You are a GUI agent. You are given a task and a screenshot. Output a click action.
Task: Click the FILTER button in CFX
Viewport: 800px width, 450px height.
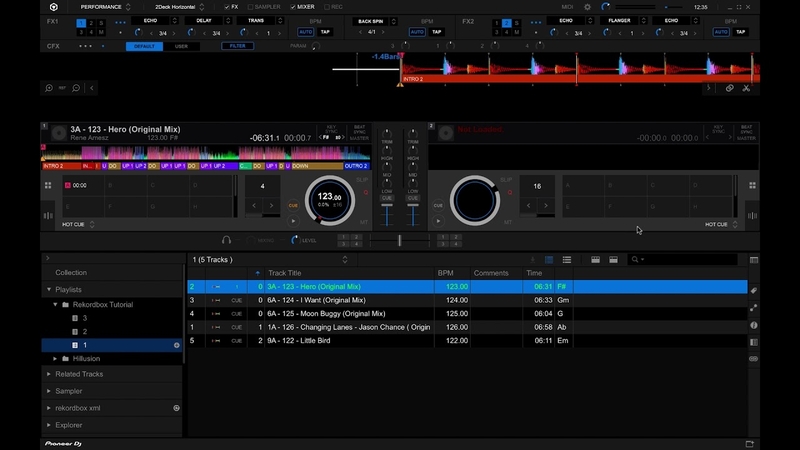tap(238, 46)
